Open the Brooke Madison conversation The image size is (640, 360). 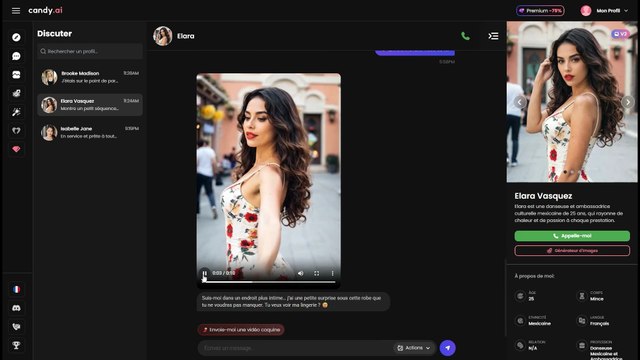click(90, 77)
